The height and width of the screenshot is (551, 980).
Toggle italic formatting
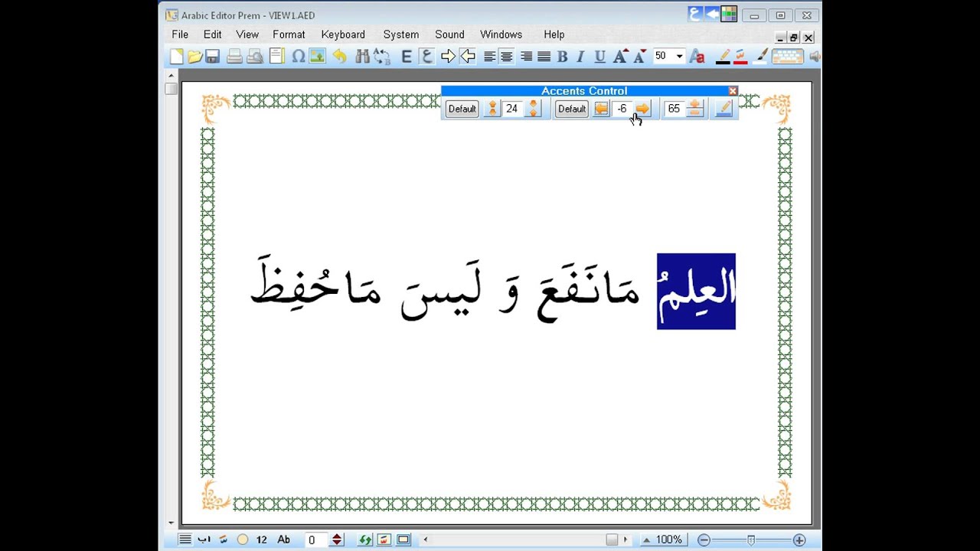click(580, 56)
